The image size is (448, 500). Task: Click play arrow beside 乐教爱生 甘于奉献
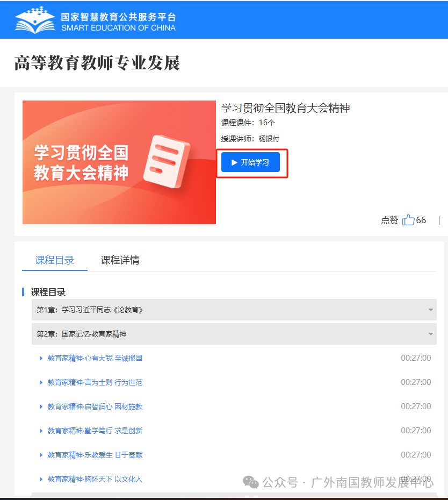(41, 455)
